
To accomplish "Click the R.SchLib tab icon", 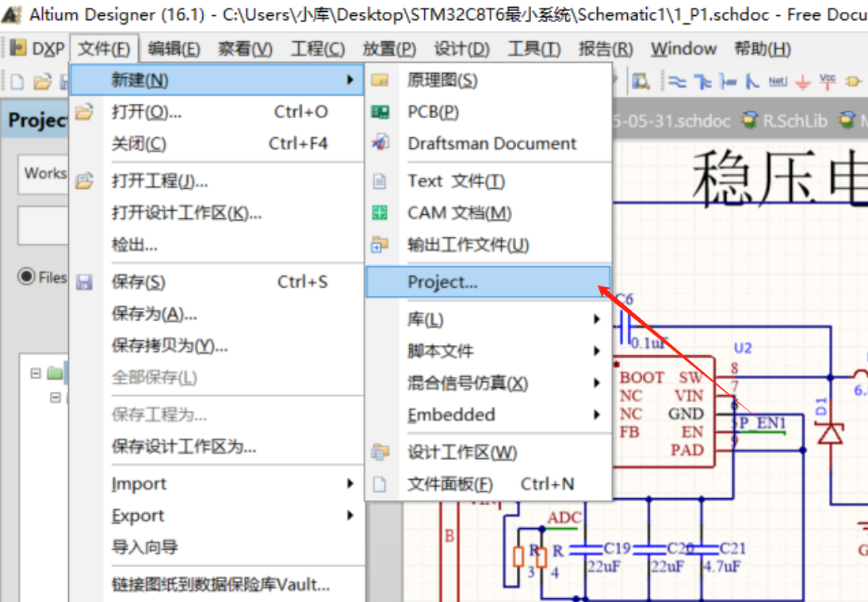I will (x=750, y=121).
